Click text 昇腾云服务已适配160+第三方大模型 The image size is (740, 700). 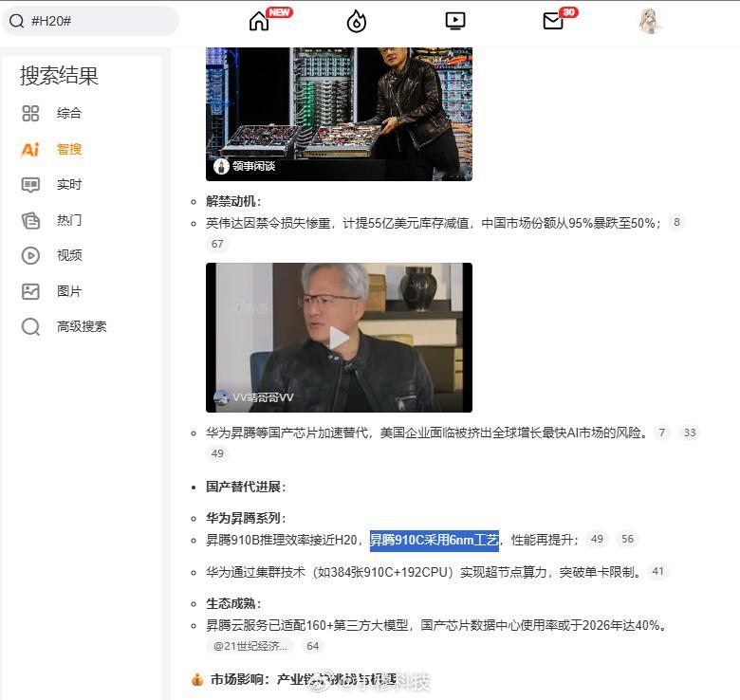click(x=307, y=625)
